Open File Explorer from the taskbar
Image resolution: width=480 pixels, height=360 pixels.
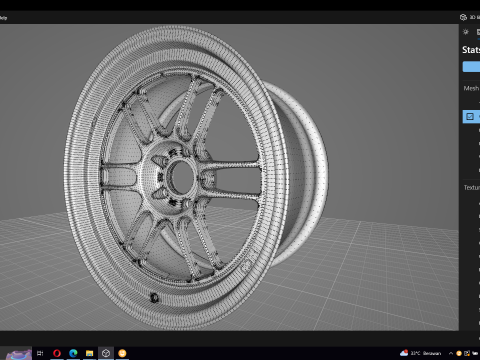pyautogui.click(x=89, y=353)
